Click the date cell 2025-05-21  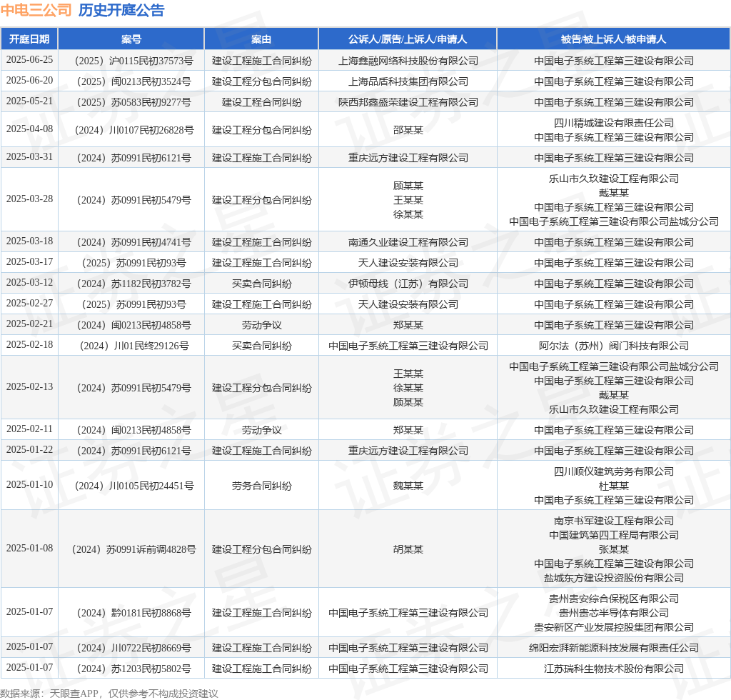point(29,101)
